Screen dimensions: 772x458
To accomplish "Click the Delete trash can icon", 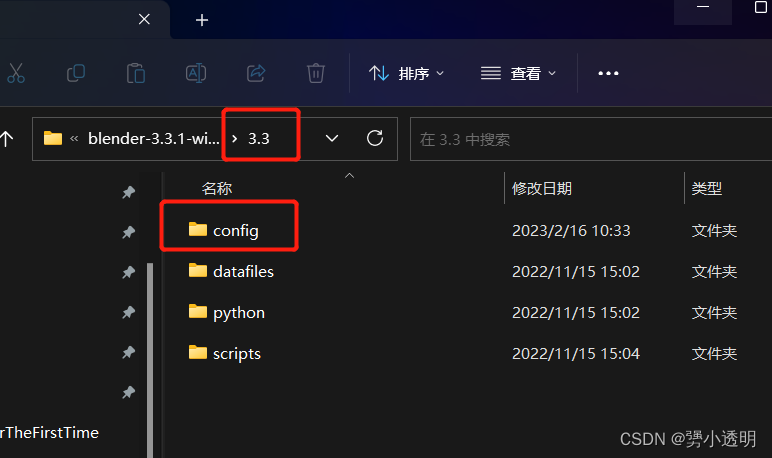I will (316, 73).
